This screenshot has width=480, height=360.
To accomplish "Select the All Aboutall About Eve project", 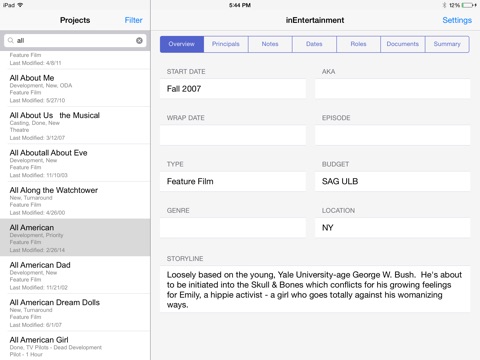I will [x=75, y=163].
